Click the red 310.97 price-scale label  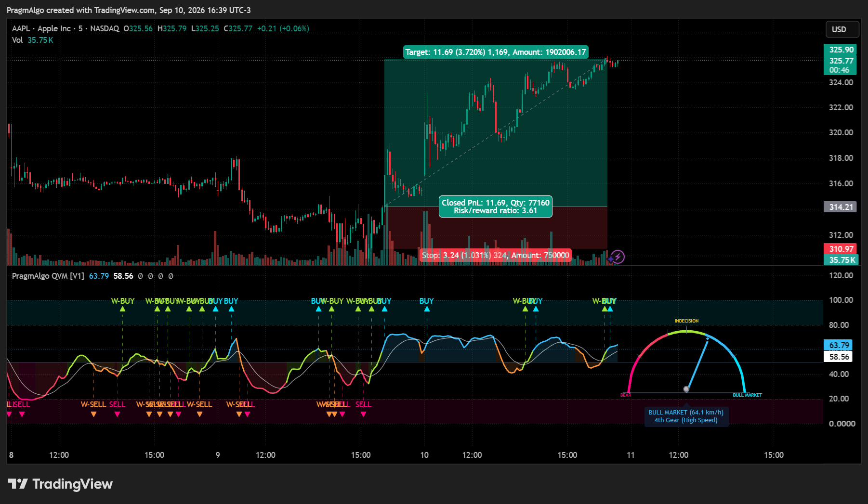[841, 249]
